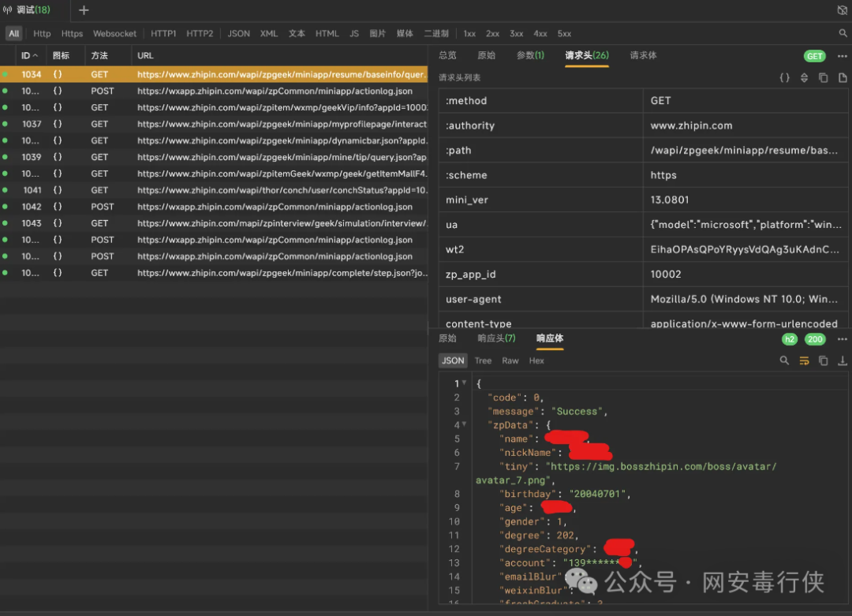
Task: Click the wt2 header value
Action: tap(745, 249)
